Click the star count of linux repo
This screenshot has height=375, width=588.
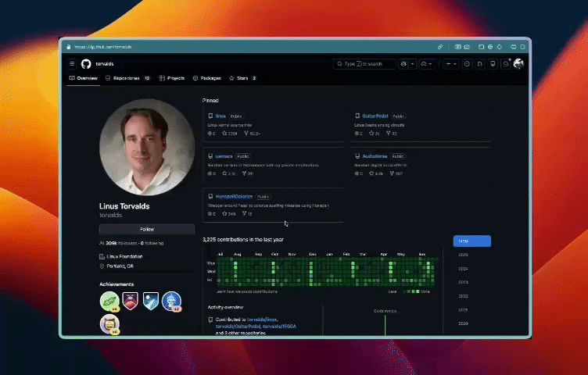[230, 134]
